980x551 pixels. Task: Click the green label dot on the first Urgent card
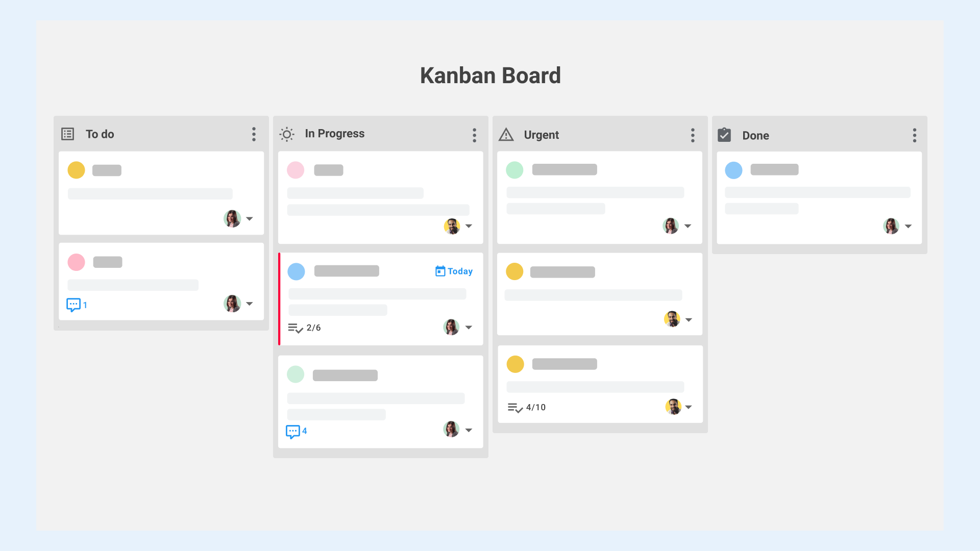point(515,169)
